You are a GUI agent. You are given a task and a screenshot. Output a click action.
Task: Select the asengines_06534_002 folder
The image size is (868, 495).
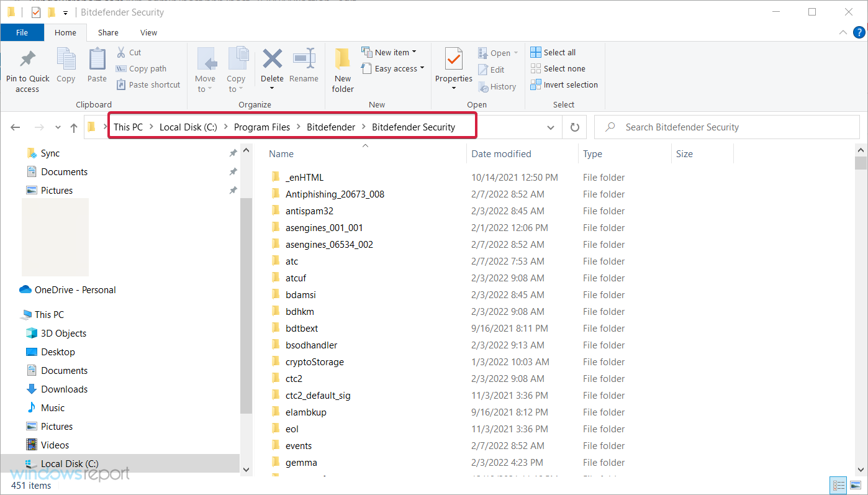tap(329, 244)
